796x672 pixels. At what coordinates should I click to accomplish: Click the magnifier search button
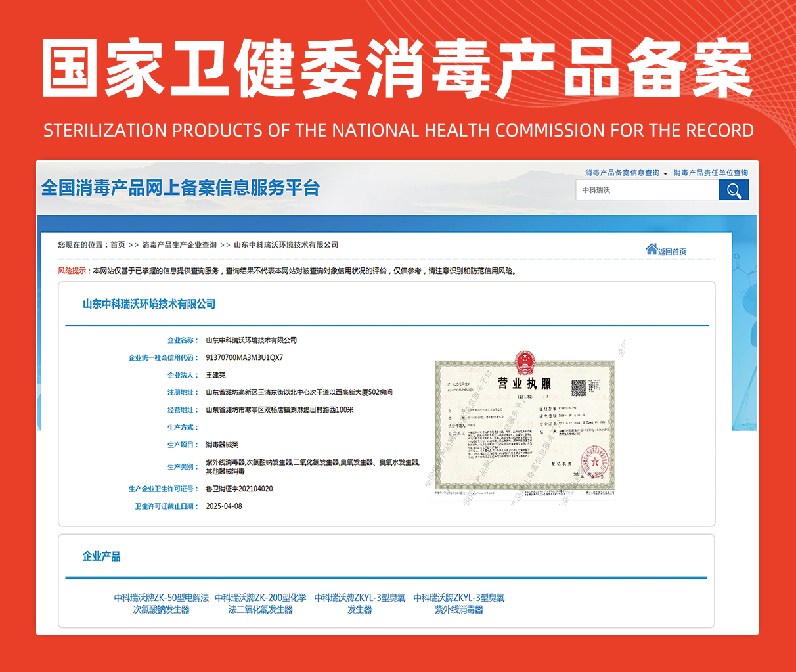[734, 190]
